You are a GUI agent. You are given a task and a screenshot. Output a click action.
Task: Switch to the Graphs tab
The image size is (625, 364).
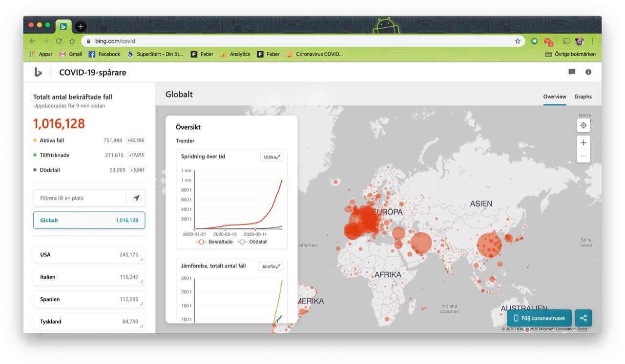583,97
